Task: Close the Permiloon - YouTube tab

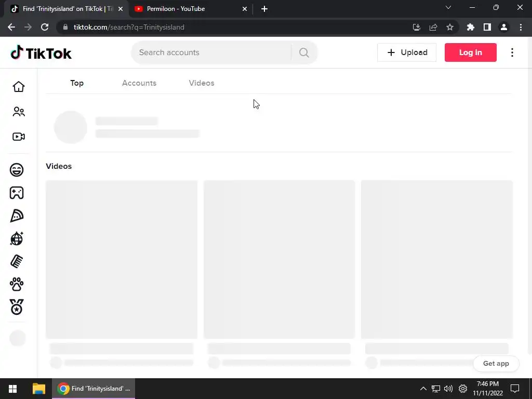Action: click(245, 9)
